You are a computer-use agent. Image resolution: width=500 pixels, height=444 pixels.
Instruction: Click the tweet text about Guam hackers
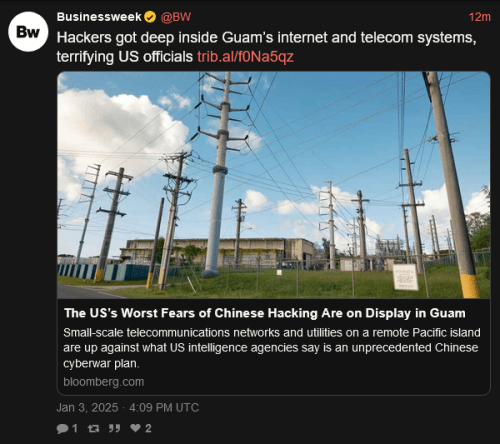point(266,47)
